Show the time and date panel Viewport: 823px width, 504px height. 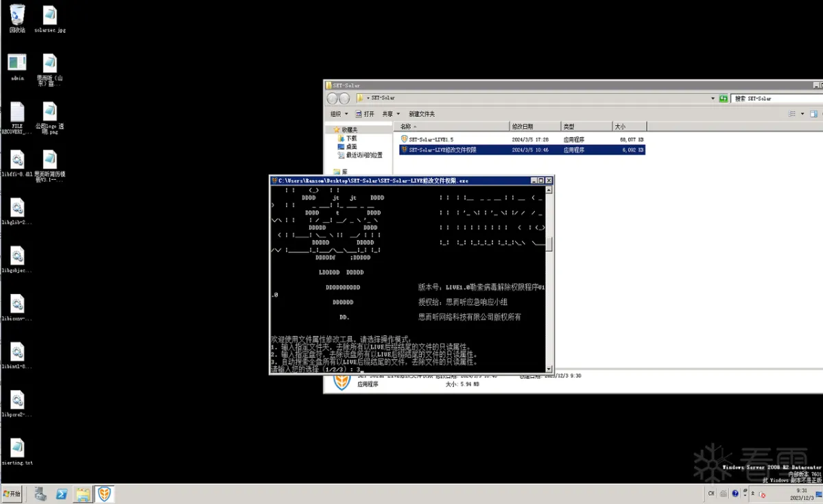[802, 494]
